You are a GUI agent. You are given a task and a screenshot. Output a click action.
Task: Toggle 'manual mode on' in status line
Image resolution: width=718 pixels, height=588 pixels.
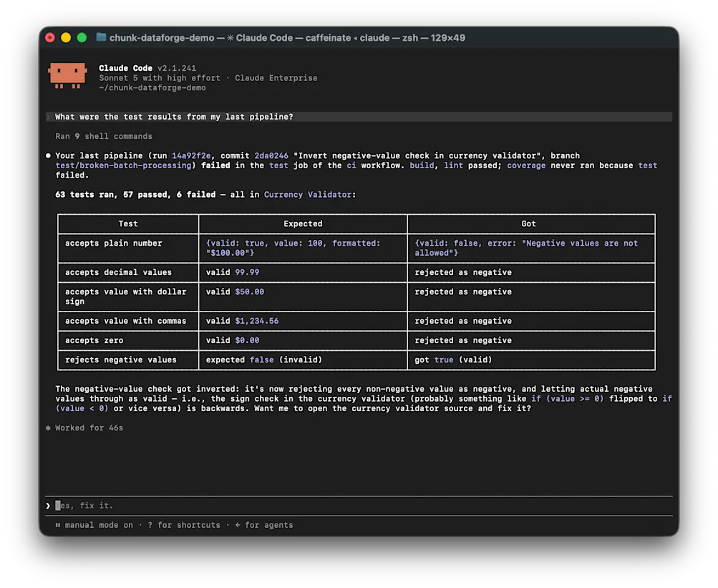click(x=99, y=525)
